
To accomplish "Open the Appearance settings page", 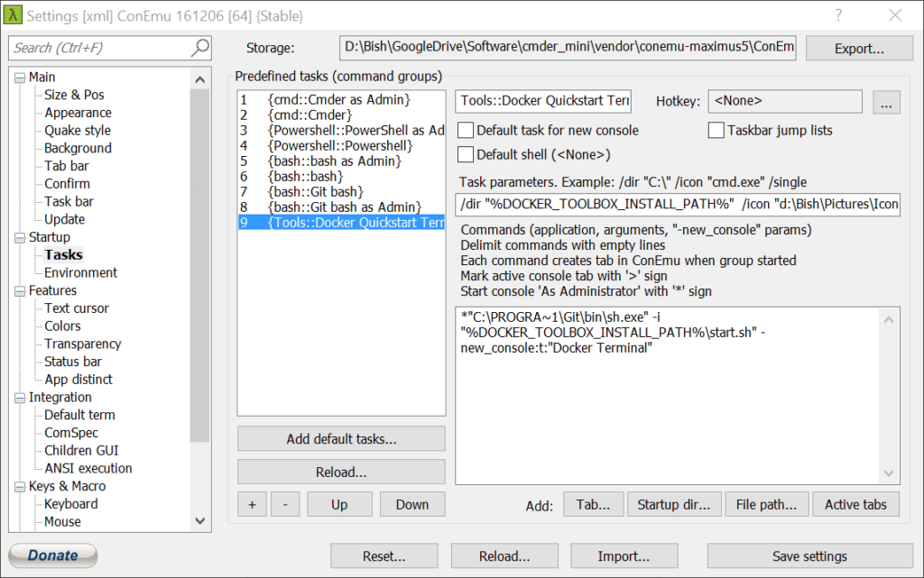I will [x=78, y=113].
